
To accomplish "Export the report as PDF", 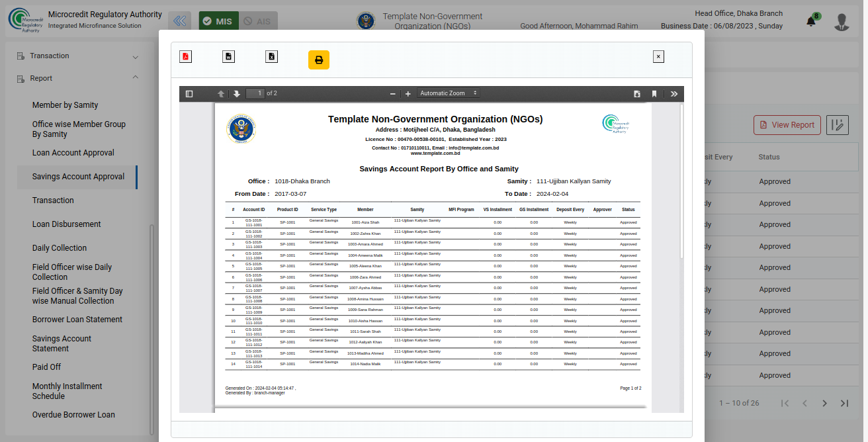I will click(186, 56).
